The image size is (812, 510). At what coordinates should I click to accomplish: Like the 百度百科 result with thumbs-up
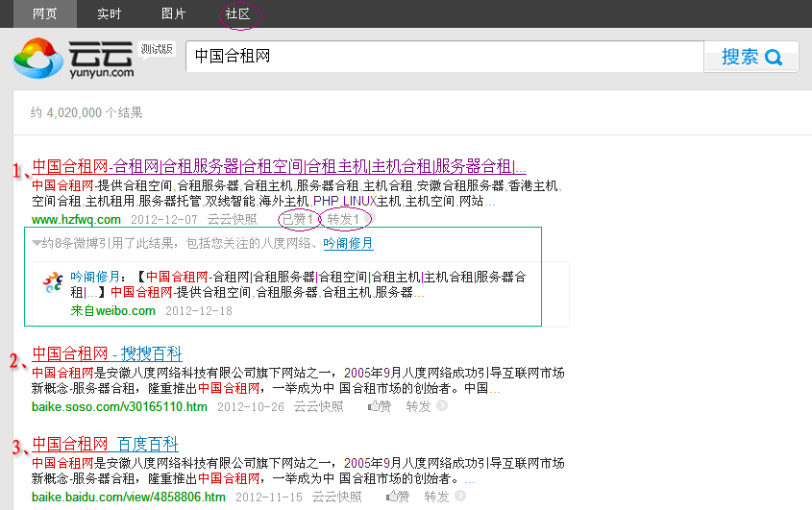[398, 497]
